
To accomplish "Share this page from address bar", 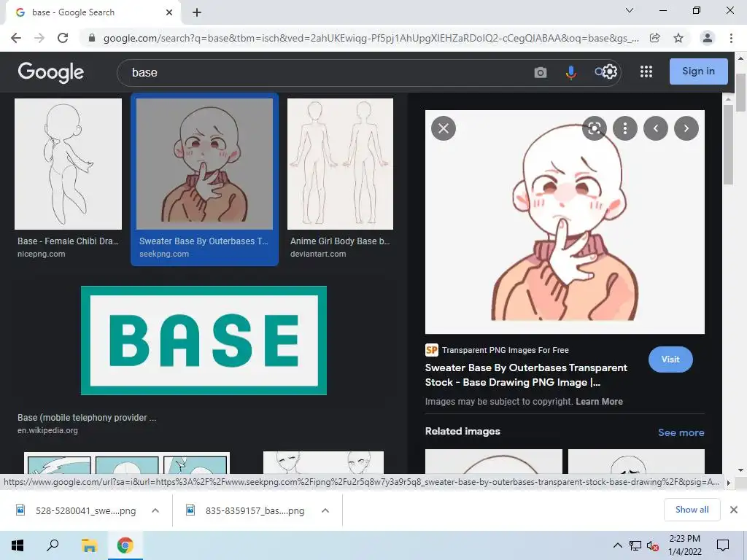I will tap(655, 38).
